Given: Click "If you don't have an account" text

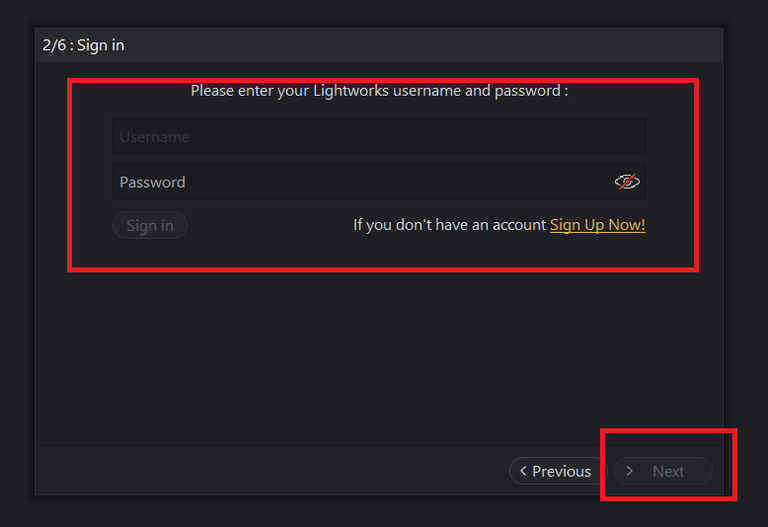Looking at the screenshot, I should [449, 225].
